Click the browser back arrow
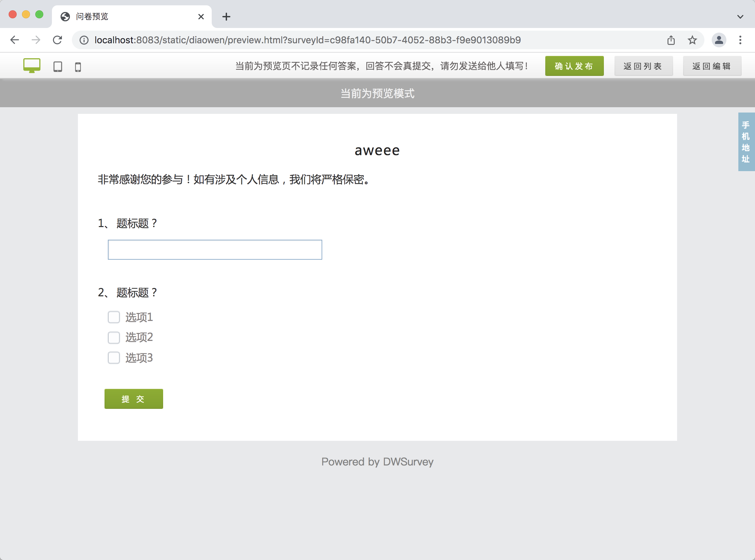Image resolution: width=755 pixels, height=560 pixels. [15, 40]
